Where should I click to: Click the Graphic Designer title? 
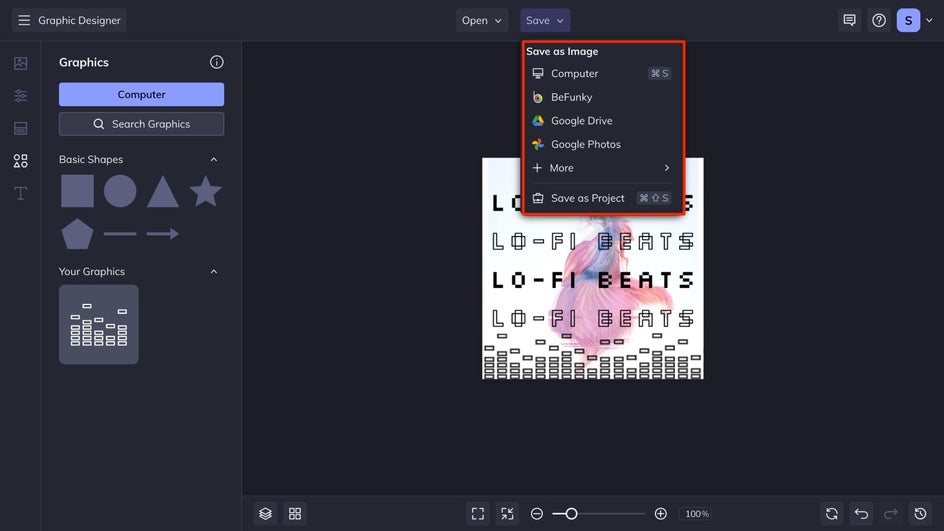coord(79,20)
